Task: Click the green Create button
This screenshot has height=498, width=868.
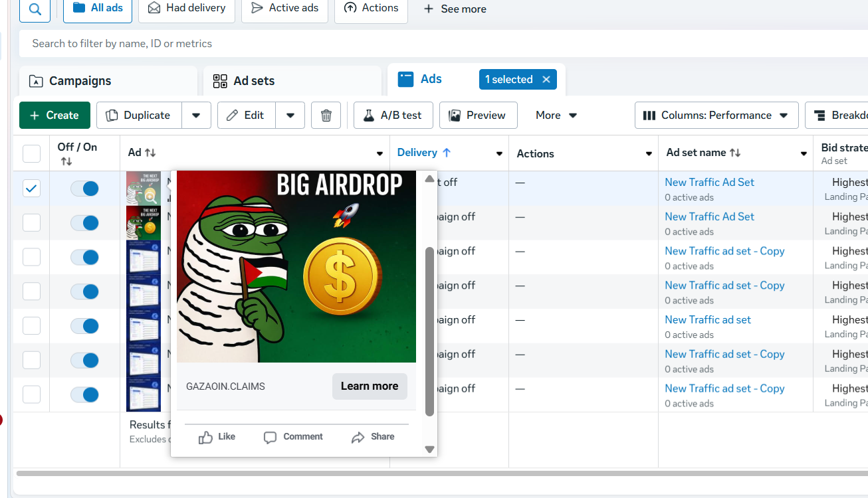Action: pos(54,116)
